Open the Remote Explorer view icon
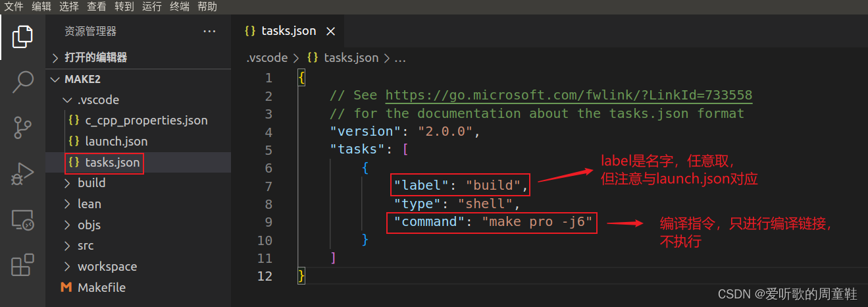Viewport: 868px width, 307px height. 22,219
